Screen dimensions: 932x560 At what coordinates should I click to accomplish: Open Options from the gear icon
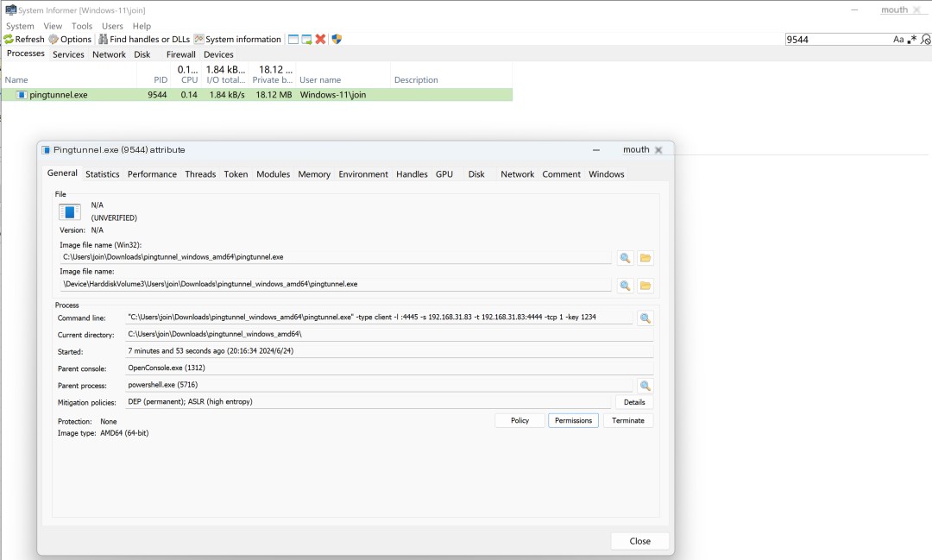[x=54, y=39]
